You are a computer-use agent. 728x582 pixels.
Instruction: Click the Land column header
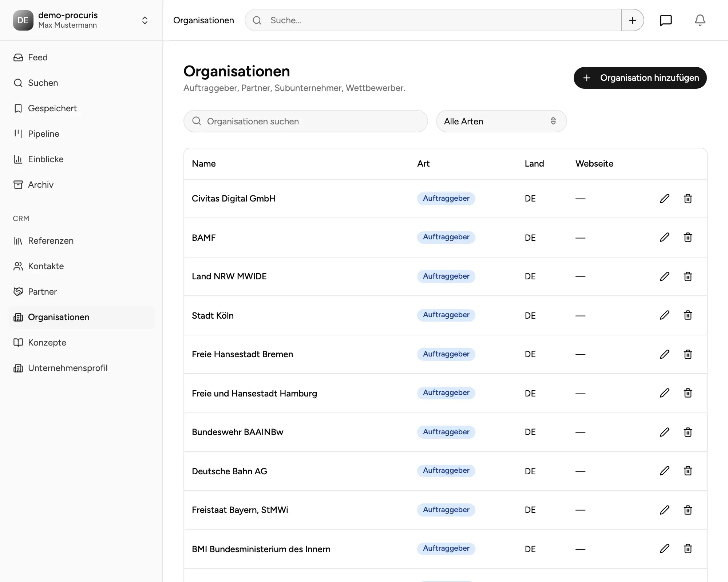pos(534,164)
